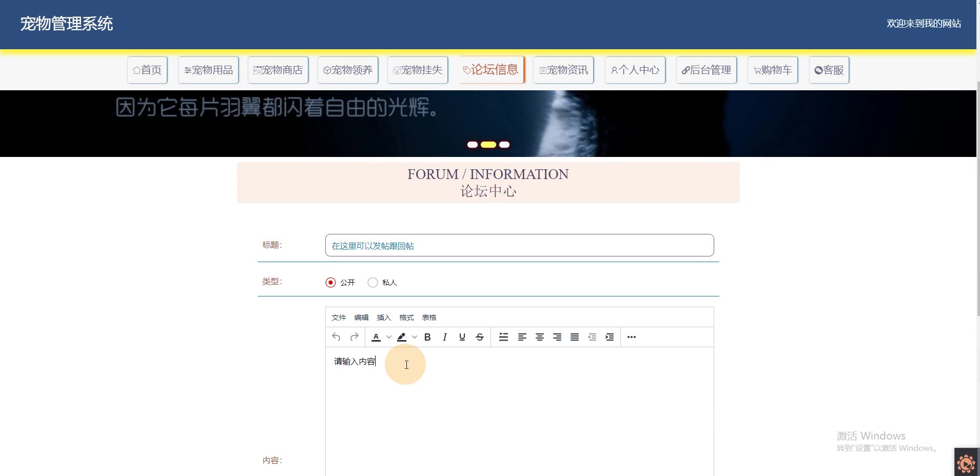Show more toolbar options ellipsis

coord(632,337)
